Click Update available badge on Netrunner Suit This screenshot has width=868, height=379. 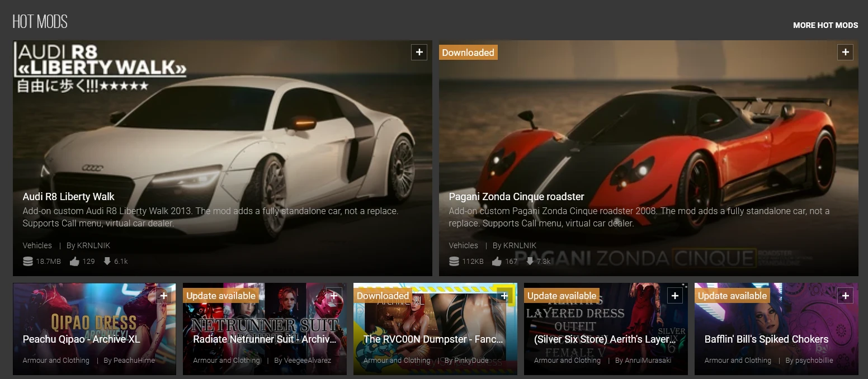pos(221,296)
